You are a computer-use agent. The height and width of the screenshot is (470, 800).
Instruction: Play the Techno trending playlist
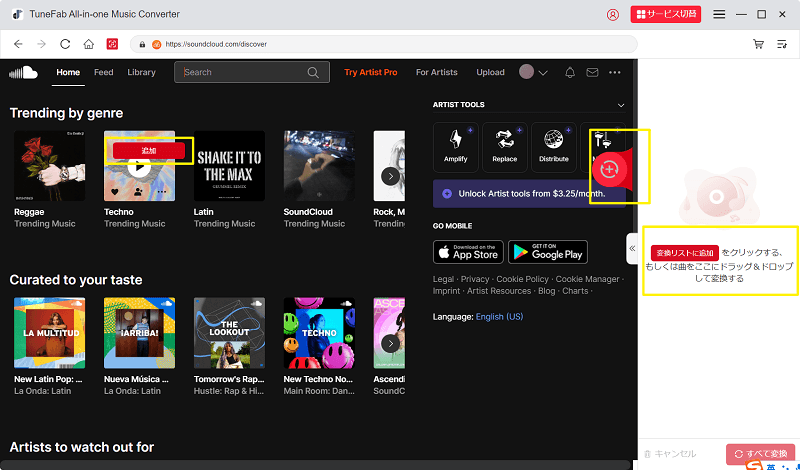coord(139,166)
